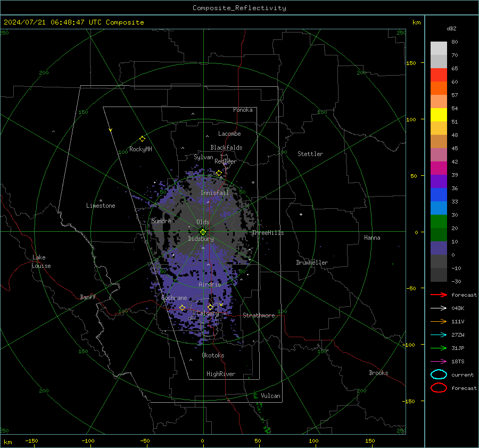Click the Sundre town label

click(x=161, y=221)
